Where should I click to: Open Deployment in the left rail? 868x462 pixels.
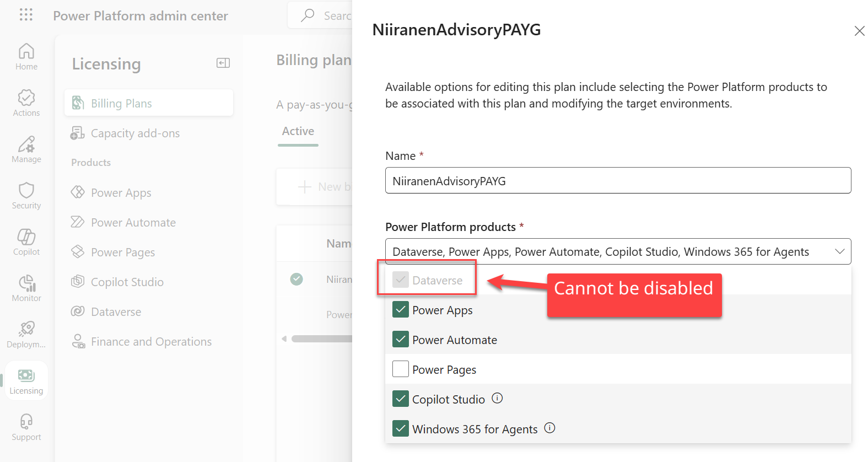coord(26,335)
